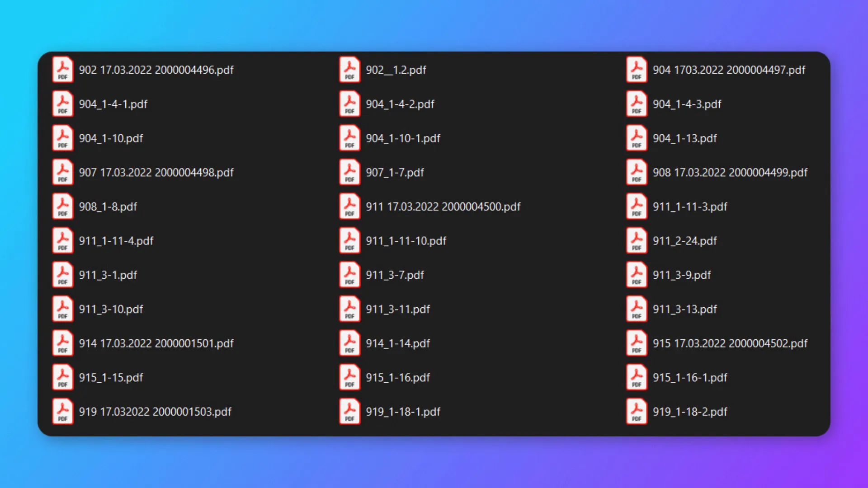Select the file 915_1-16-1.pdf
This screenshot has width=868, height=488.
click(690, 377)
